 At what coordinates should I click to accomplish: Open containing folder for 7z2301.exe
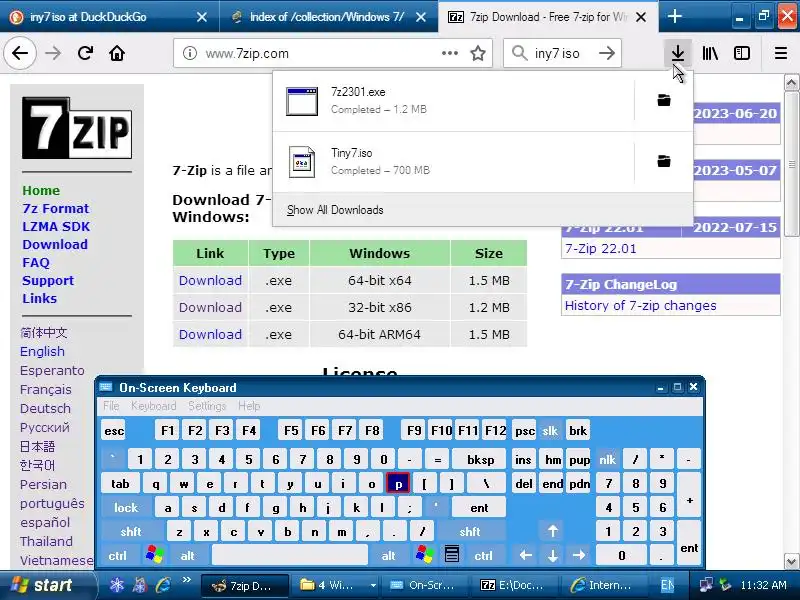[664, 101]
